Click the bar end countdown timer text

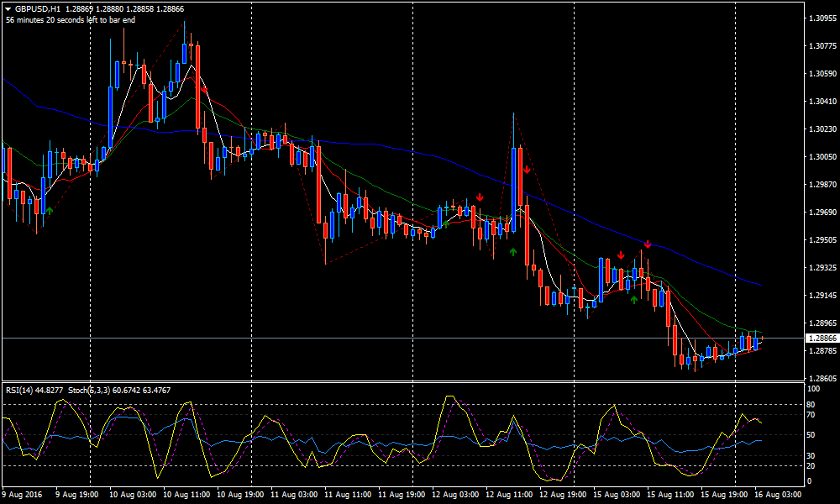click(x=71, y=20)
